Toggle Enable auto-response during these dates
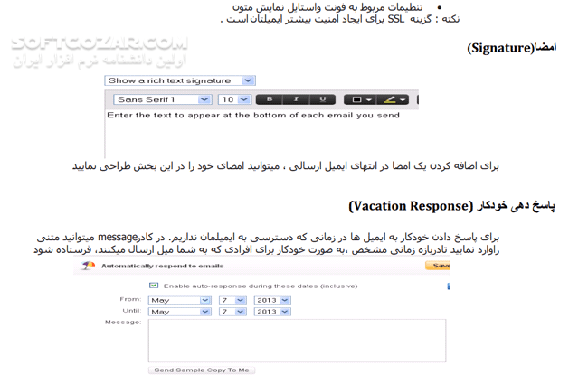Viewport: 588px width, 375px height. 154,286
